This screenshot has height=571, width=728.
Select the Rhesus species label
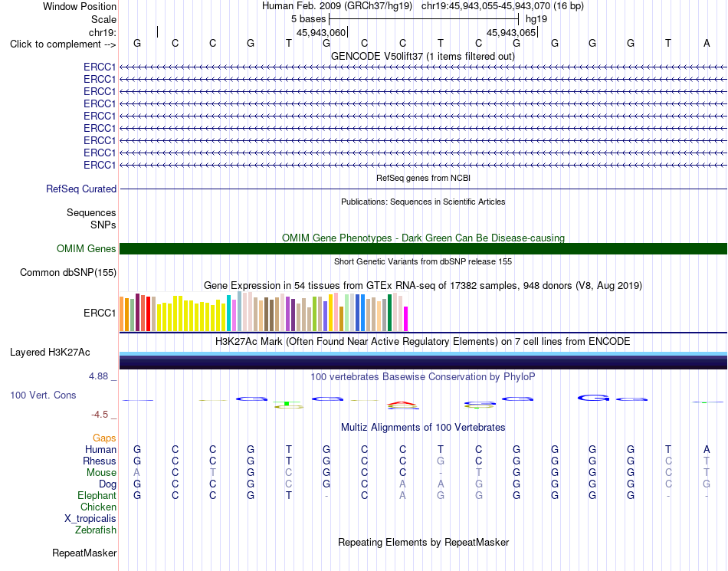[x=100, y=461]
